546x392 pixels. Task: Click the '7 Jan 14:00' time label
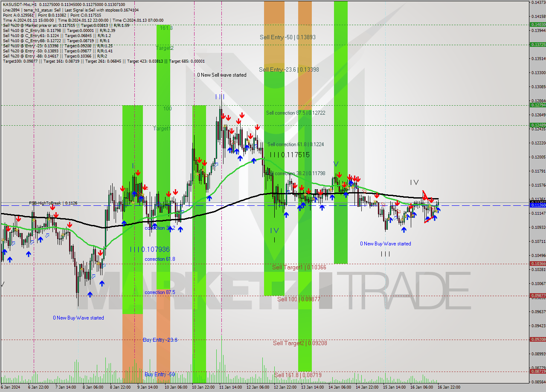tap(65, 387)
